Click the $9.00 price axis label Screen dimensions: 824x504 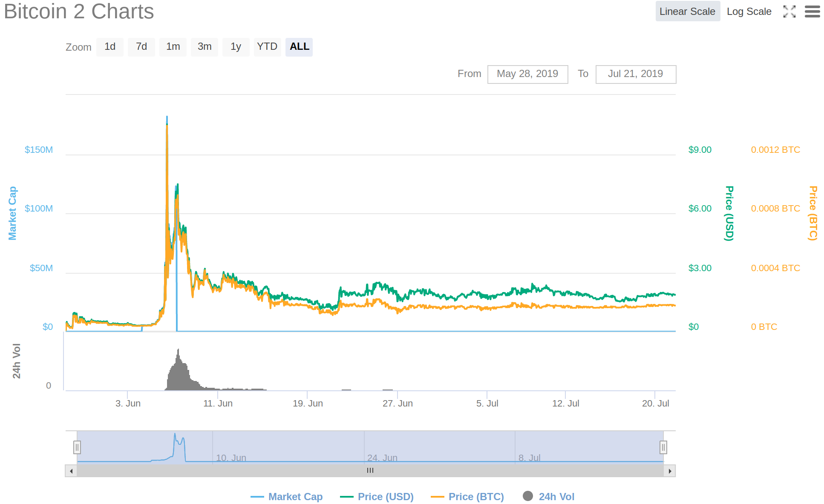point(700,150)
